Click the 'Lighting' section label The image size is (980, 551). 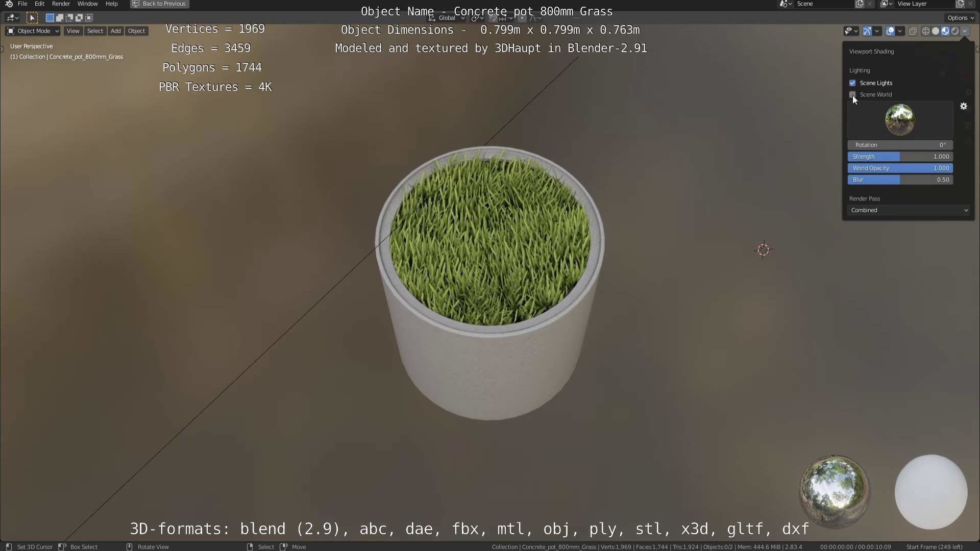pos(860,70)
